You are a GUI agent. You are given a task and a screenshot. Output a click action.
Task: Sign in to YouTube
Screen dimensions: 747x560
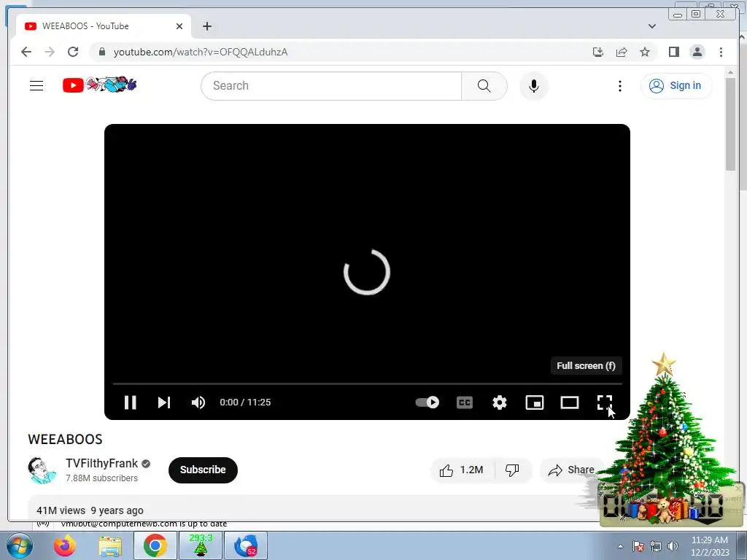coord(676,86)
